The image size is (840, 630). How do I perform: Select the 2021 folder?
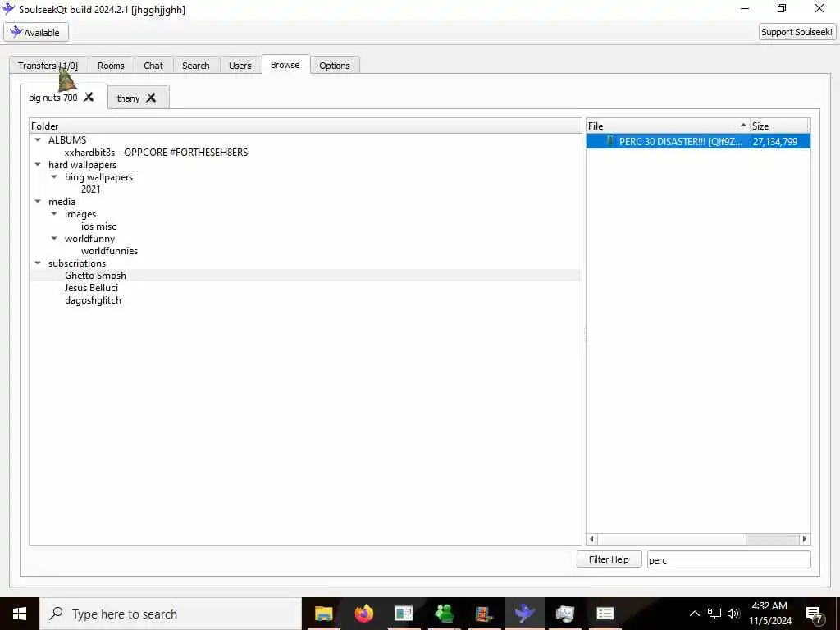coord(90,189)
